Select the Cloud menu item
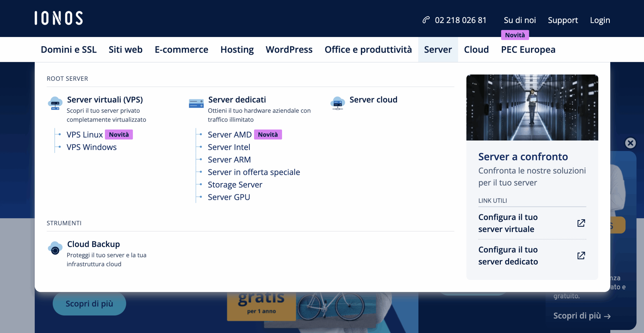This screenshot has height=333, width=644. [x=476, y=50]
